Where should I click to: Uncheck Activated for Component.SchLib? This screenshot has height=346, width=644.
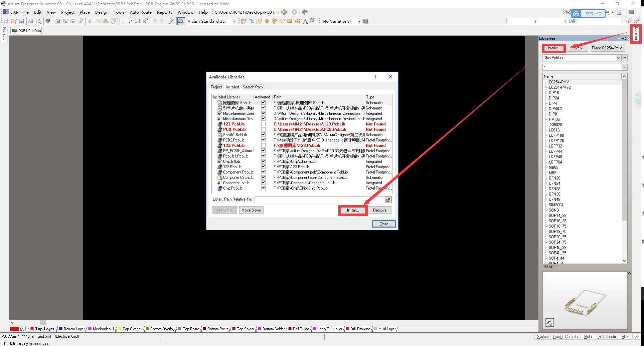263,178
